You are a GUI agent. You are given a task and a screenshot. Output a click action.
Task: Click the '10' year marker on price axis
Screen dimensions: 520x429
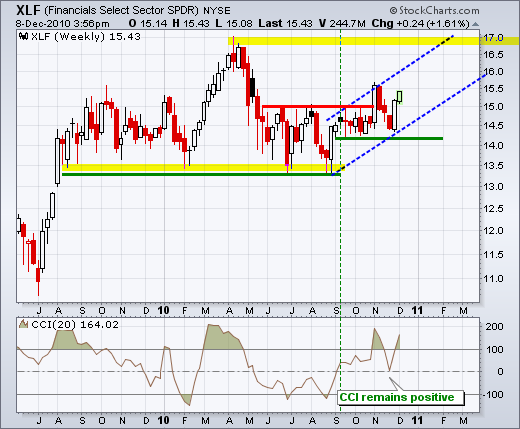(x=163, y=311)
